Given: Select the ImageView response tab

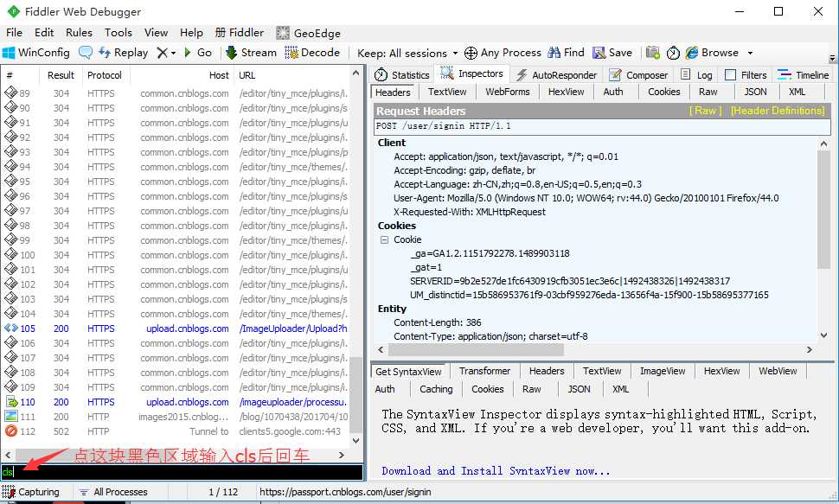Looking at the screenshot, I should point(663,371).
